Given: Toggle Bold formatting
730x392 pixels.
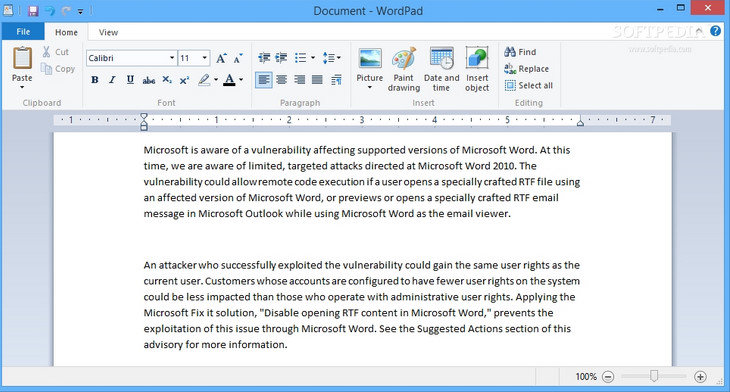Looking at the screenshot, I should click(x=95, y=80).
